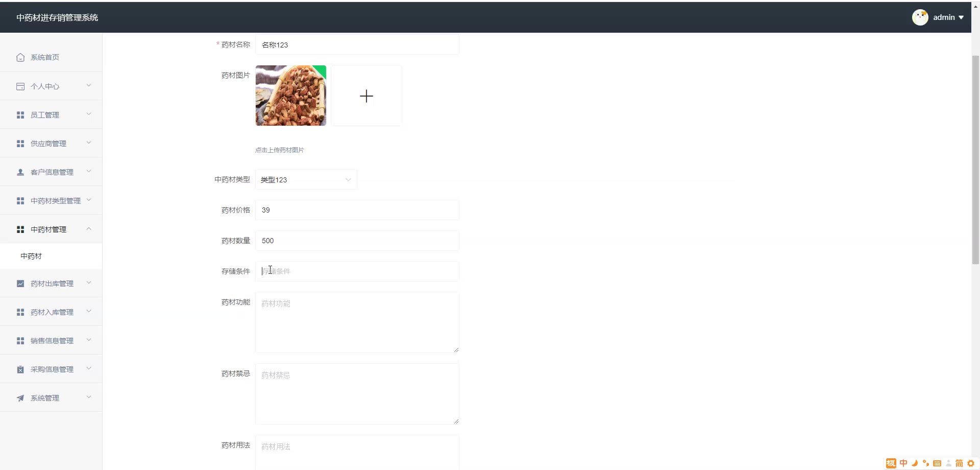Click the admin avatar picture
The height and width of the screenshot is (470, 980).
click(x=920, y=17)
